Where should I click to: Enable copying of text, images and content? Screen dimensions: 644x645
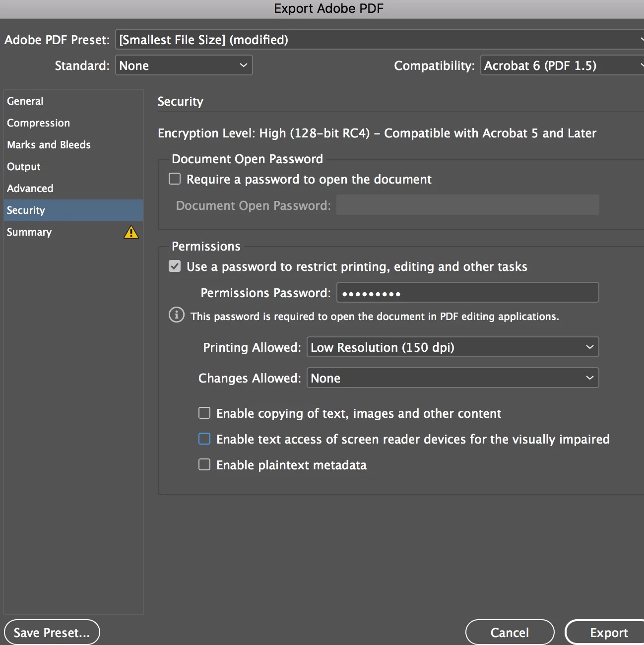(x=204, y=413)
